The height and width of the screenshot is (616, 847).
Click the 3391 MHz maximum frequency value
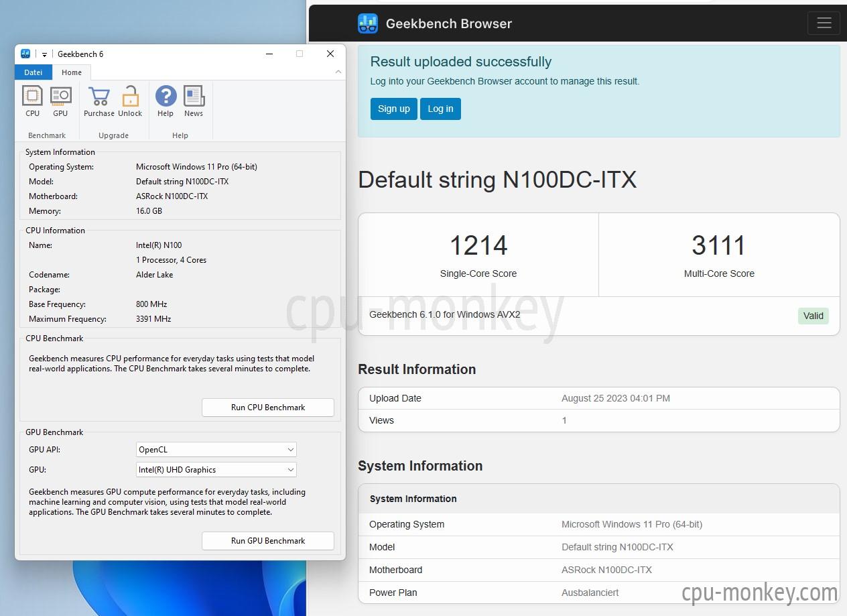pyautogui.click(x=153, y=319)
